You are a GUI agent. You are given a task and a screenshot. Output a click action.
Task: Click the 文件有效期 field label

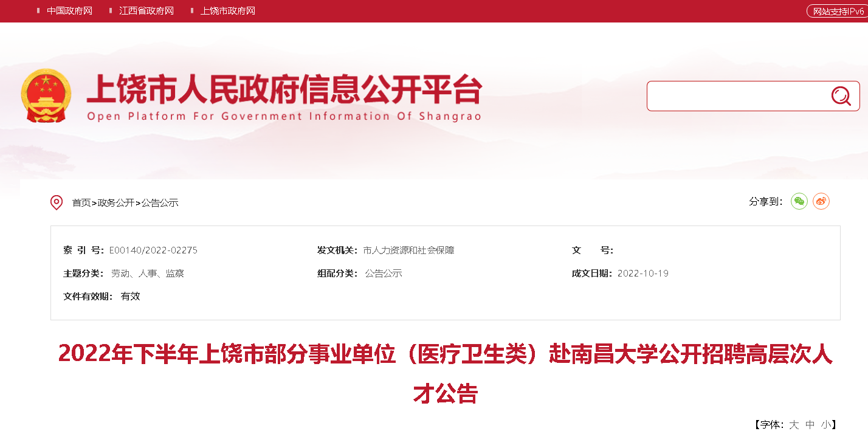(x=88, y=296)
